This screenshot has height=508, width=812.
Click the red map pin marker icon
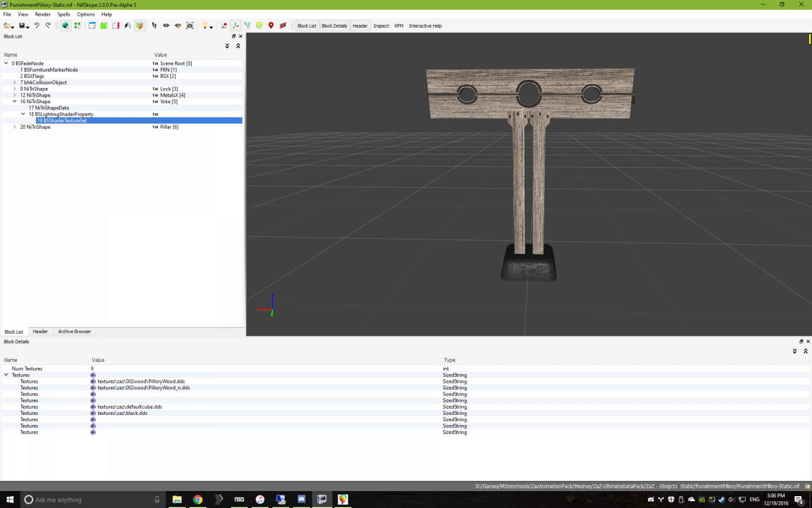(271, 25)
